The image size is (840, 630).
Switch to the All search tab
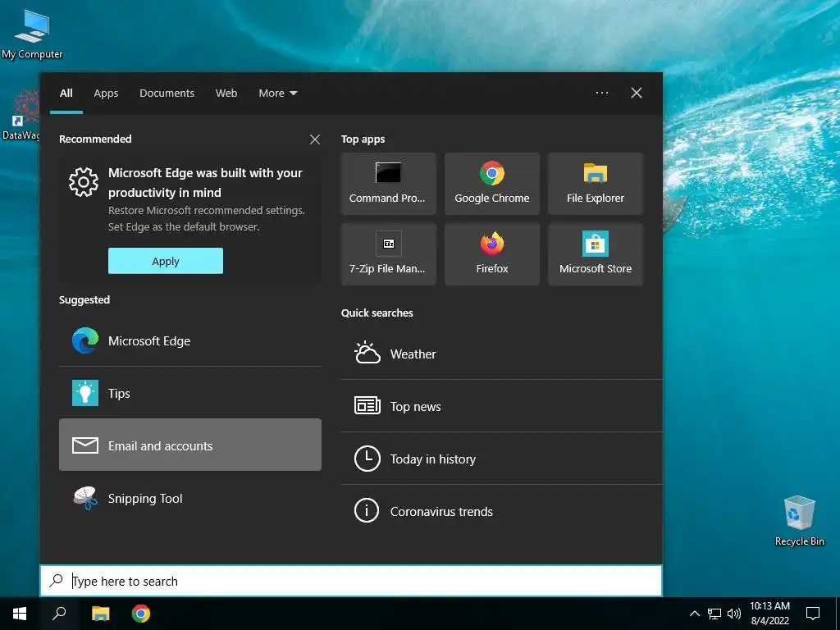point(66,94)
